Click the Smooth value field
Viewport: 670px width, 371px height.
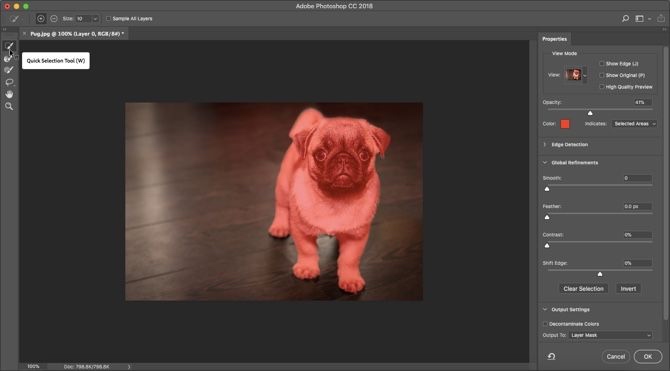click(x=638, y=178)
